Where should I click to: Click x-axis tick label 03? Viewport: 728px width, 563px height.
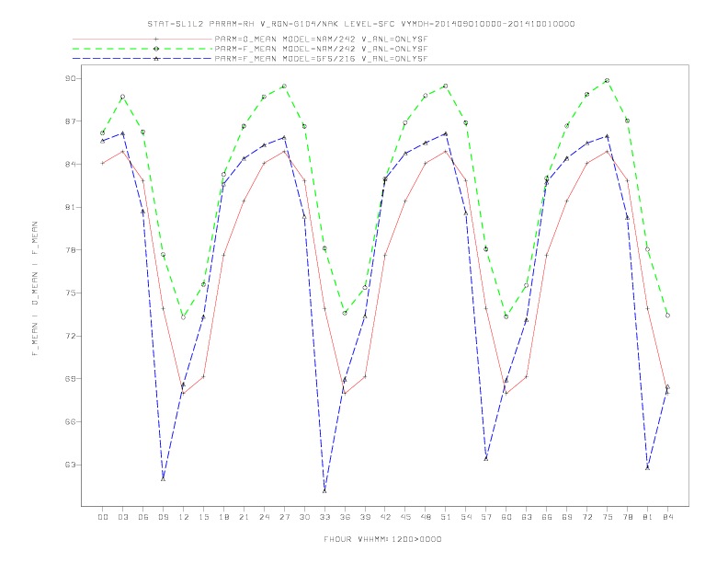pos(122,517)
